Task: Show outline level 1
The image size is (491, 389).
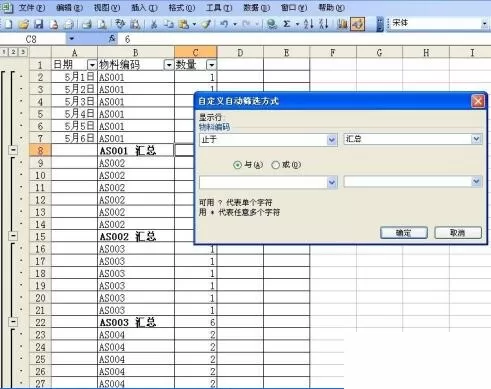Action: click(4, 52)
